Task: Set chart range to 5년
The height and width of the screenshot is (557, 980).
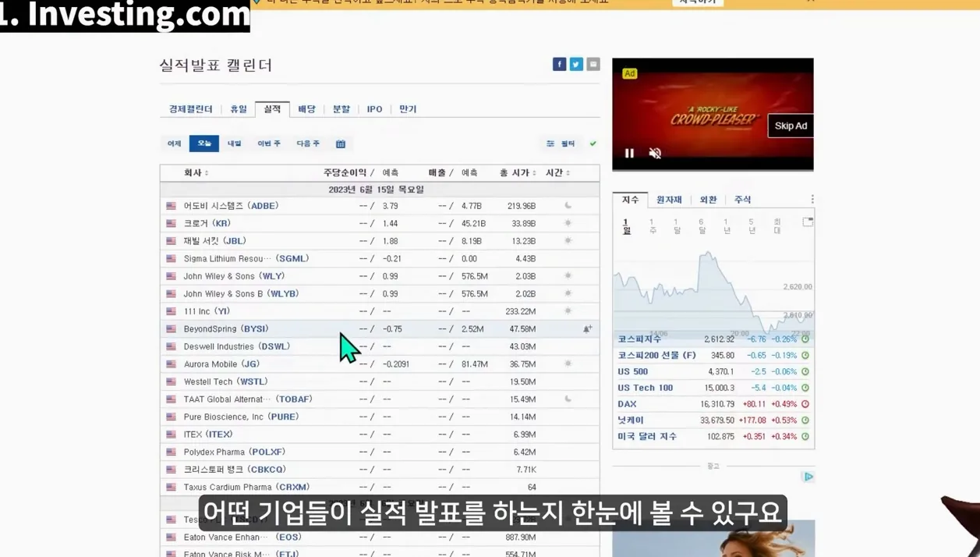Action: [752, 226]
